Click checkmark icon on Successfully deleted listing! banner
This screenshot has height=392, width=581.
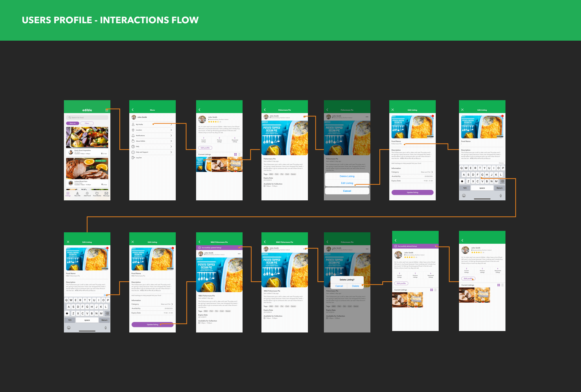coord(396,246)
